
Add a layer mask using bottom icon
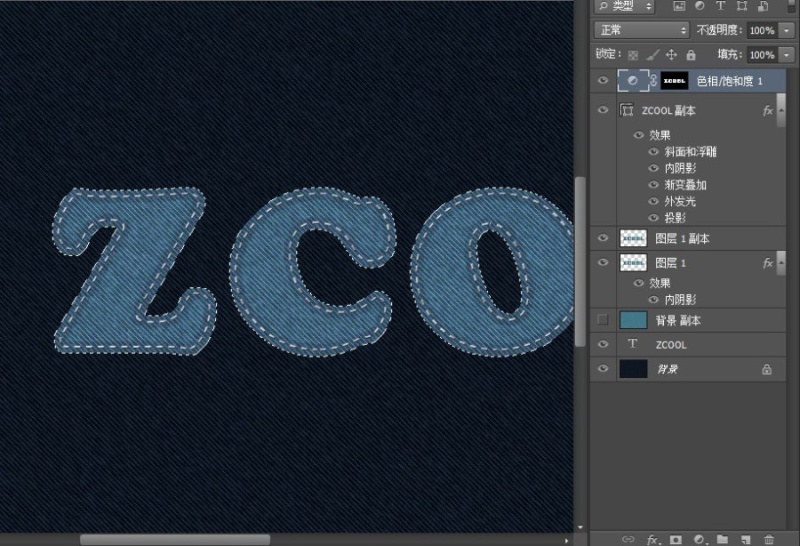click(676, 539)
